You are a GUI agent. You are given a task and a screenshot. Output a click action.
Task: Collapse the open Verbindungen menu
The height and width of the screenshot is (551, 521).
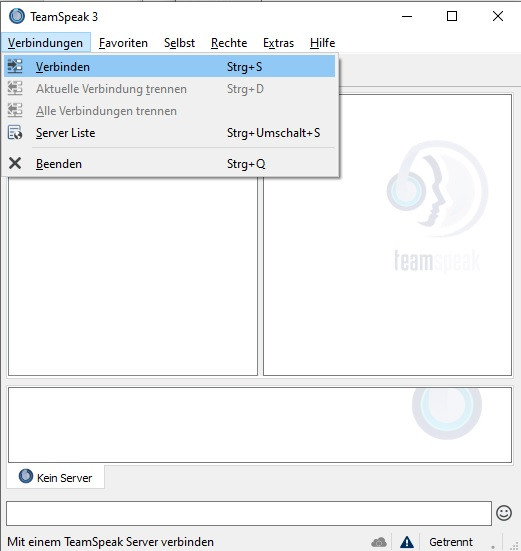(46, 43)
